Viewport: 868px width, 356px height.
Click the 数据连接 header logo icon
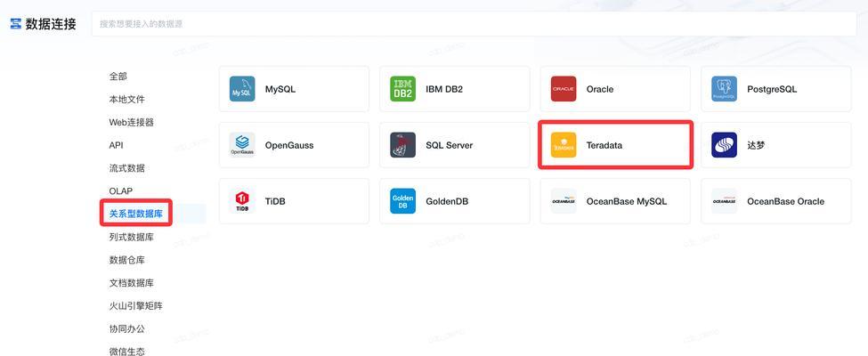15,24
